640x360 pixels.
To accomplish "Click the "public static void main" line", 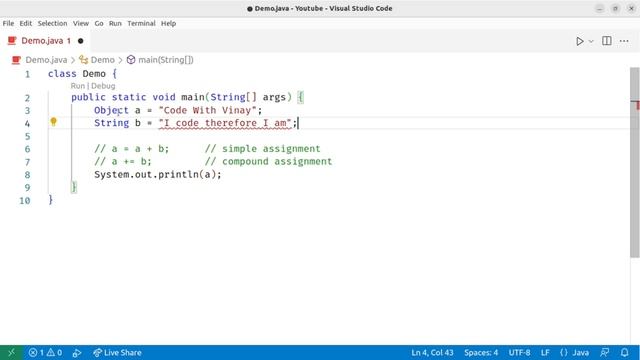I will 187,98.
